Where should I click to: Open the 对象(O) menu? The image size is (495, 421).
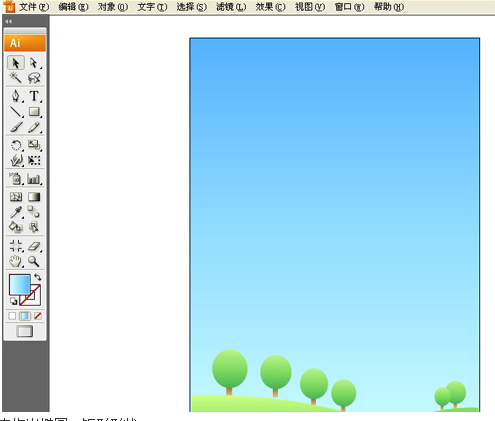pos(113,7)
